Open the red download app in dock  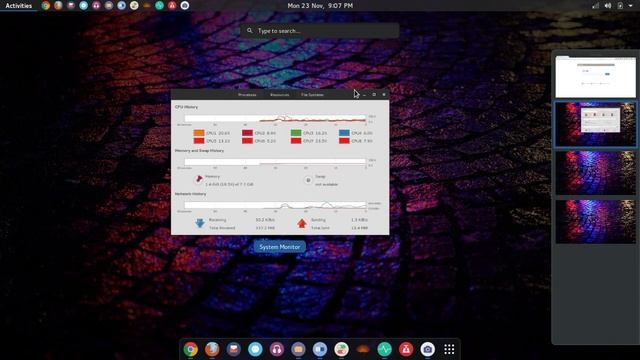[x=406, y=349]
